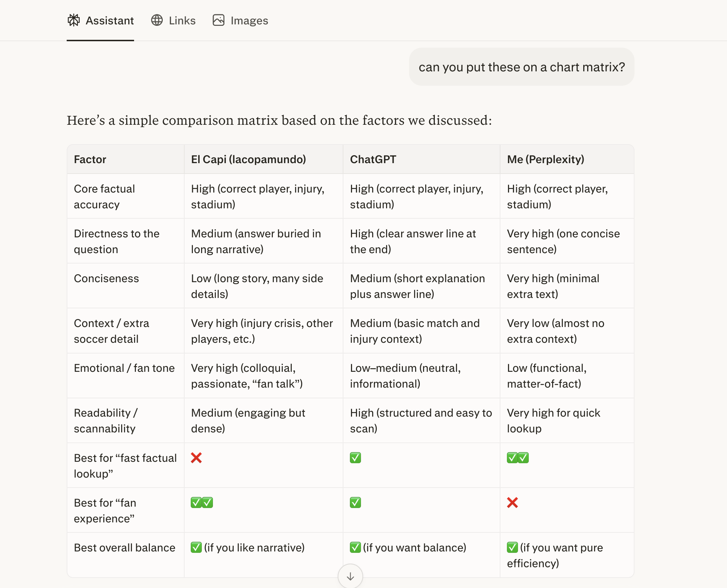This screenshot has width=727, height=588.
Task: Open the Assistant tab
Action: click(109, 20)
